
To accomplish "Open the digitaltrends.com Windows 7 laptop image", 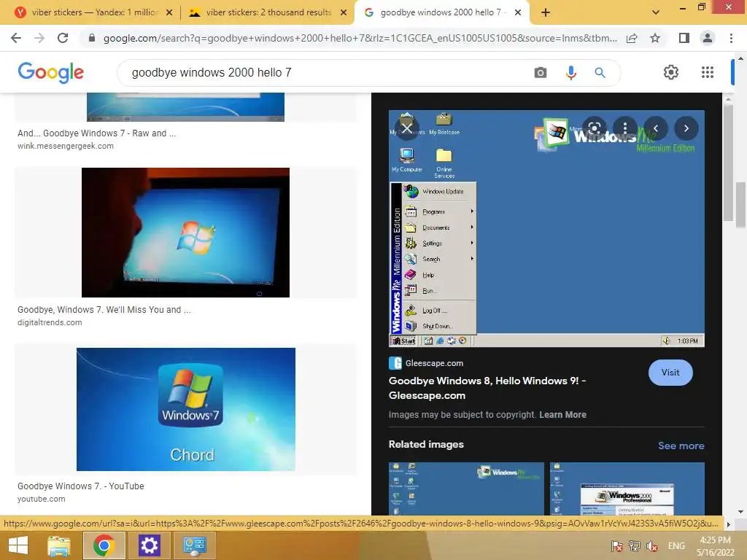I will click(185, 233).
